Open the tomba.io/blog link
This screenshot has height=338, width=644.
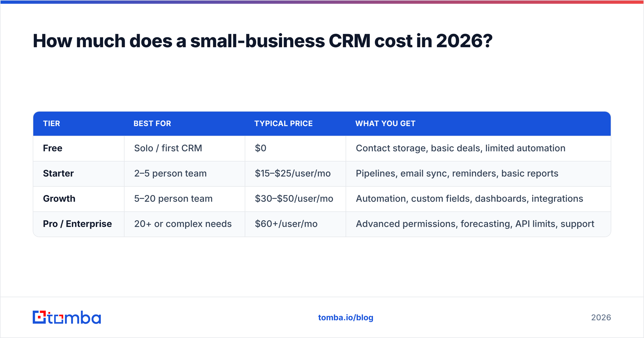click(x=346, y=318)
